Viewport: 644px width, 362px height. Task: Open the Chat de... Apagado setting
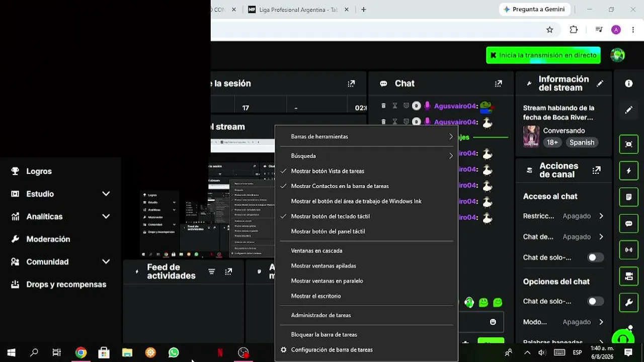563,236
